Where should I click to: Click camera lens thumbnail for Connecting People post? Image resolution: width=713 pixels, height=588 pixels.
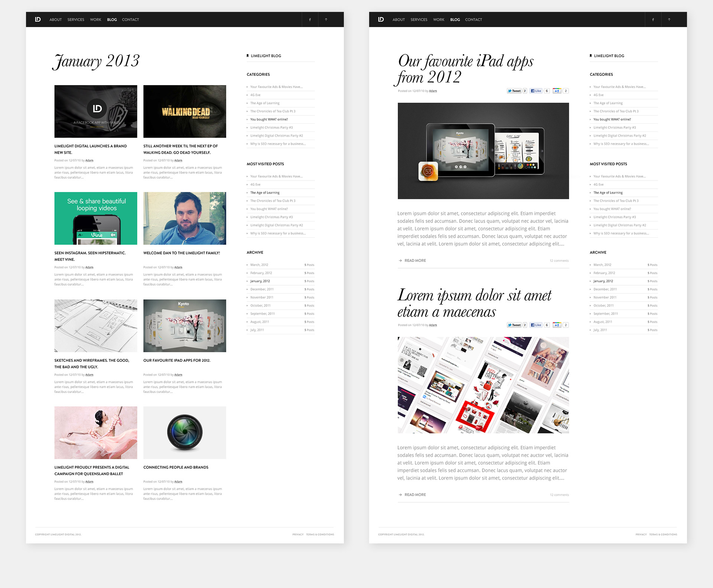(x=185, y=432)
